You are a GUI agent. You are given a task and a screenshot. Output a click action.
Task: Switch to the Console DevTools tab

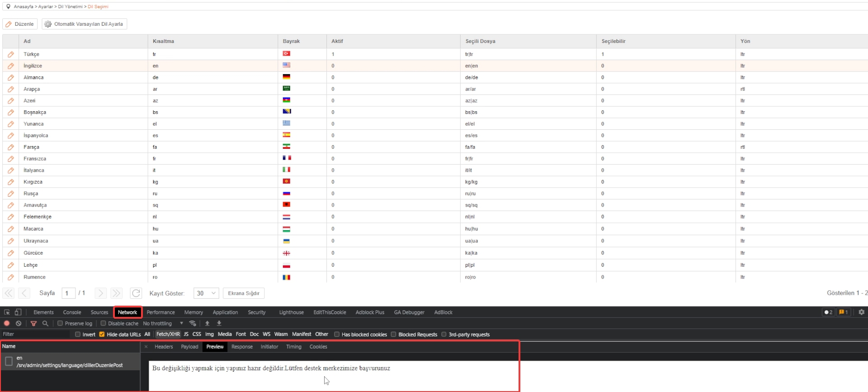pos(72,312)
